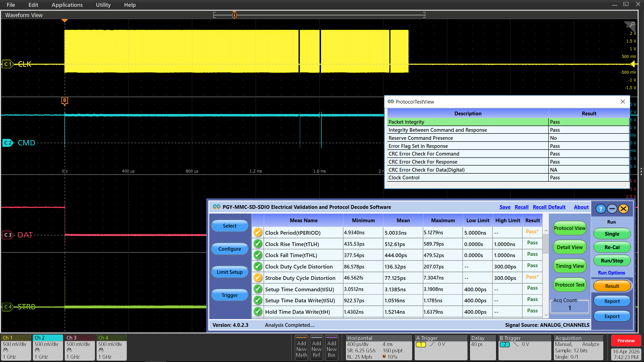Click the C1 CLK channel badge

(x=7, y=64)
